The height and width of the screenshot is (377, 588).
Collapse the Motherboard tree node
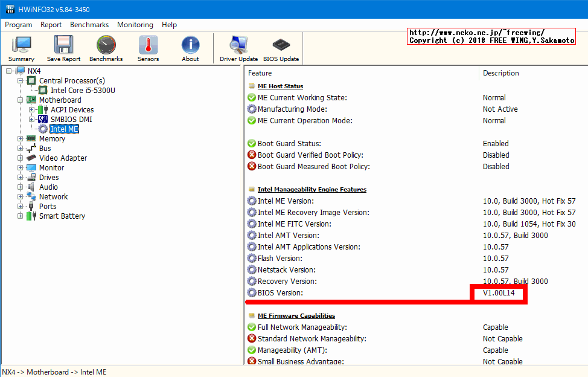click(x=21, y=100)
